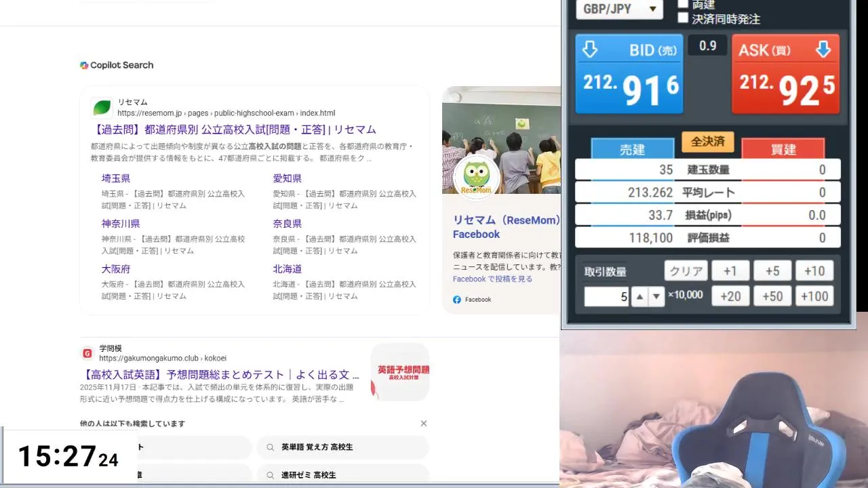The height and width of the screenshot is (488, 868).
Task: Click the gakumongakumo.club URL text
Action: click(163, 358)
